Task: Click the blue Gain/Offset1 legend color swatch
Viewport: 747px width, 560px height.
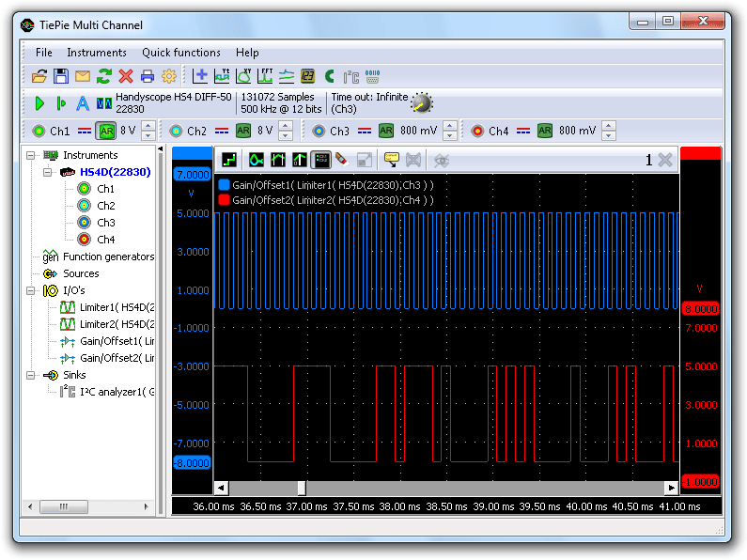Action: pyautogui.click(x=224, y=185)
